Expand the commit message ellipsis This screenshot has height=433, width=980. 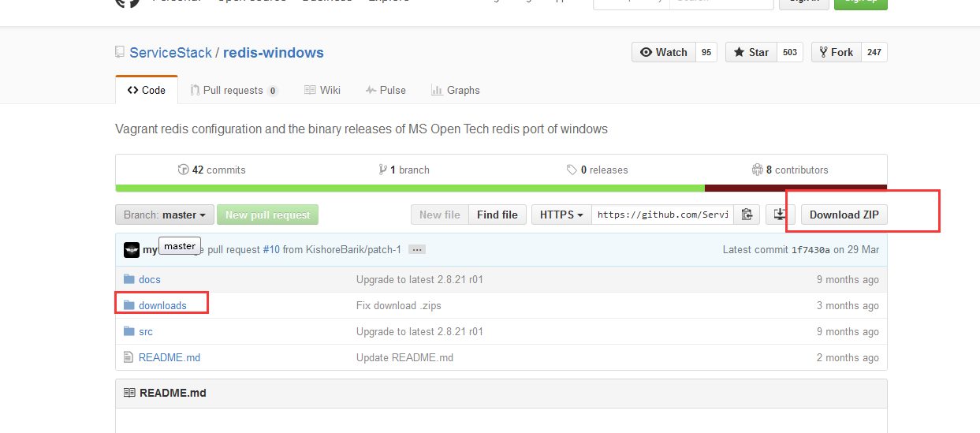[x=417, y=249]
